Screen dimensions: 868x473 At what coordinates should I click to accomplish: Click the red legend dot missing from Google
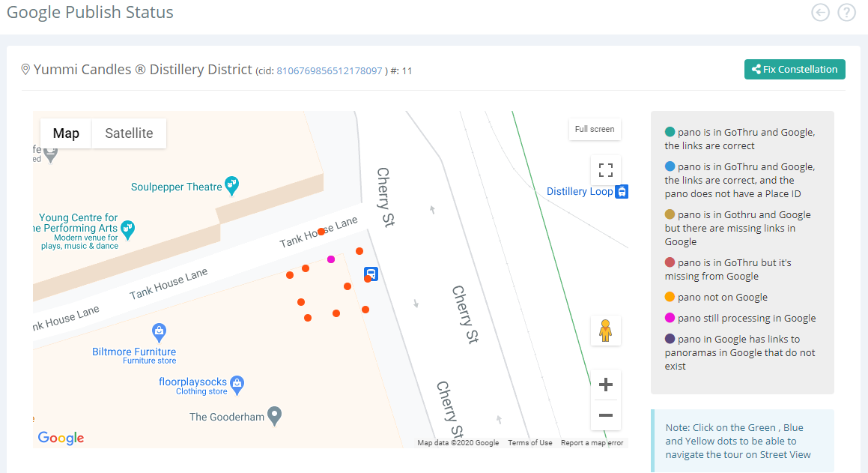tap(670, 262)
